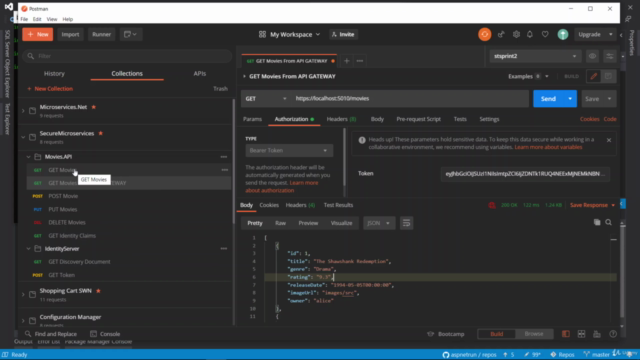Add a new request tab with plus icon
Screen dimensions: 640x360
pyautogui.click(x=347, y=61)
